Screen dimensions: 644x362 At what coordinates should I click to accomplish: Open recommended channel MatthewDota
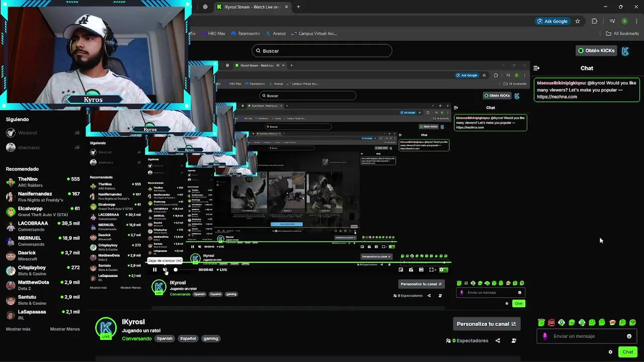(x=43, y=285)
